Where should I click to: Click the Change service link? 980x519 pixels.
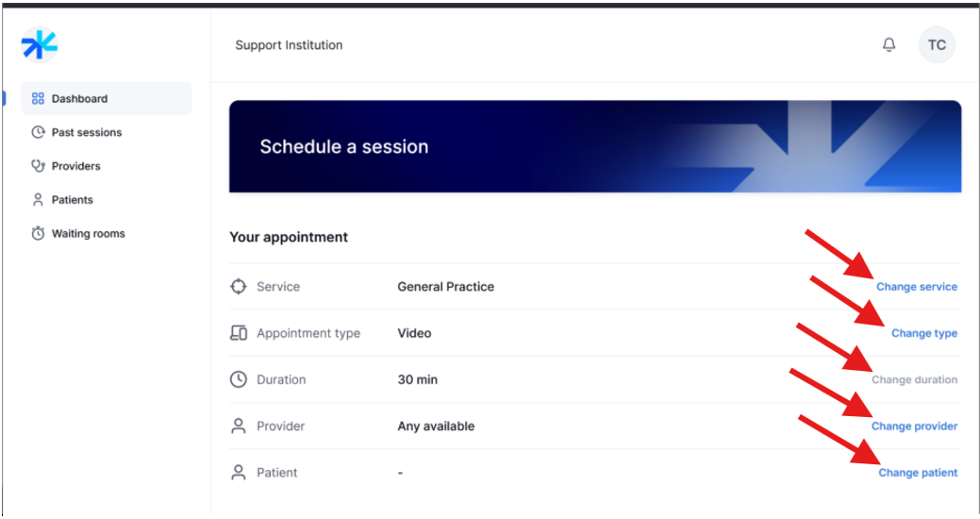(x=917, y=287)
